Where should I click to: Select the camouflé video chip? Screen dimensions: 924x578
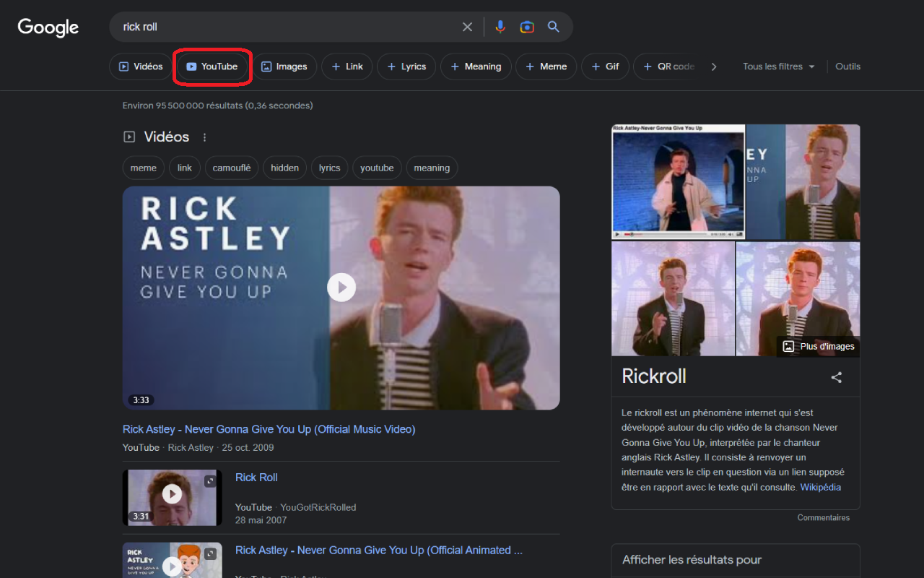click(x=232, y=168)
